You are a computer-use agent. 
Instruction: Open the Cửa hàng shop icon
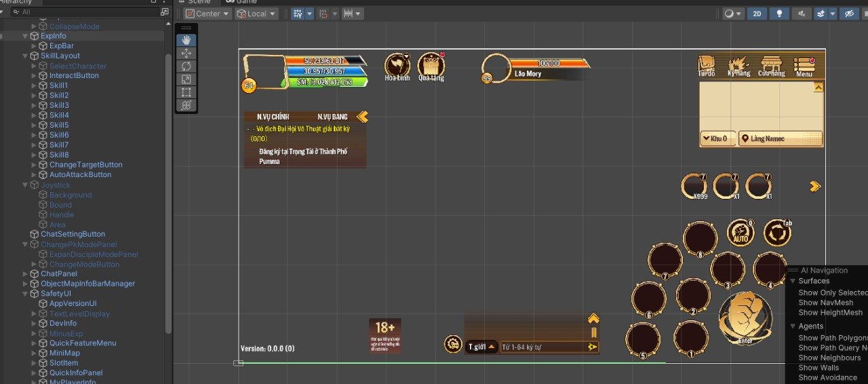pyautogui.click(x=771, y=65)
